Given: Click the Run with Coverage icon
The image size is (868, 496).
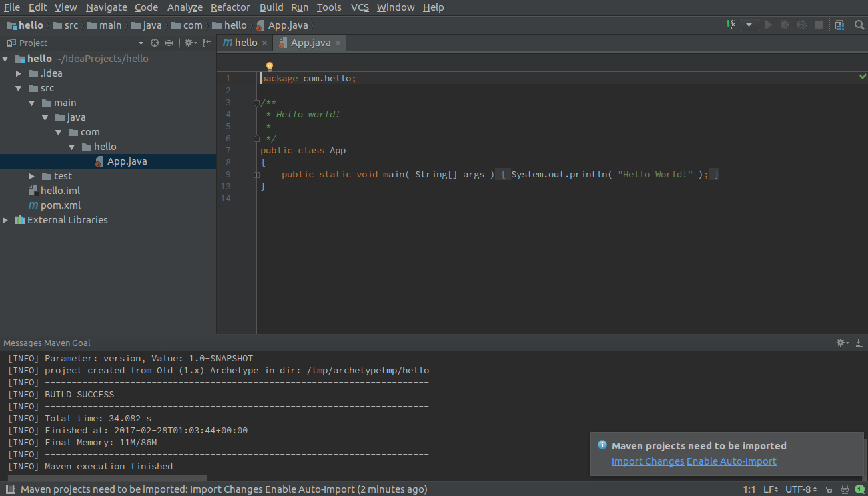Looking at the screenshot, I should pos(801,25).
